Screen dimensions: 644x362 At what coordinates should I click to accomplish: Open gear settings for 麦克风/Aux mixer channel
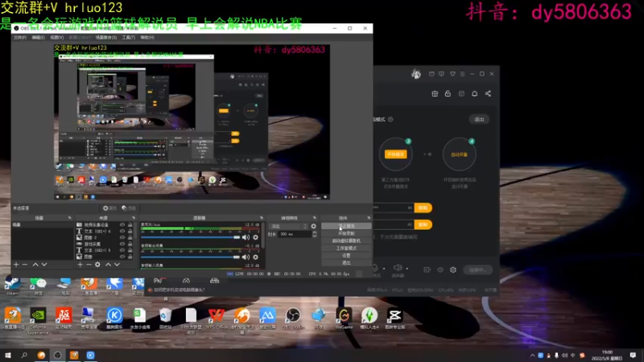coord(255,237)
